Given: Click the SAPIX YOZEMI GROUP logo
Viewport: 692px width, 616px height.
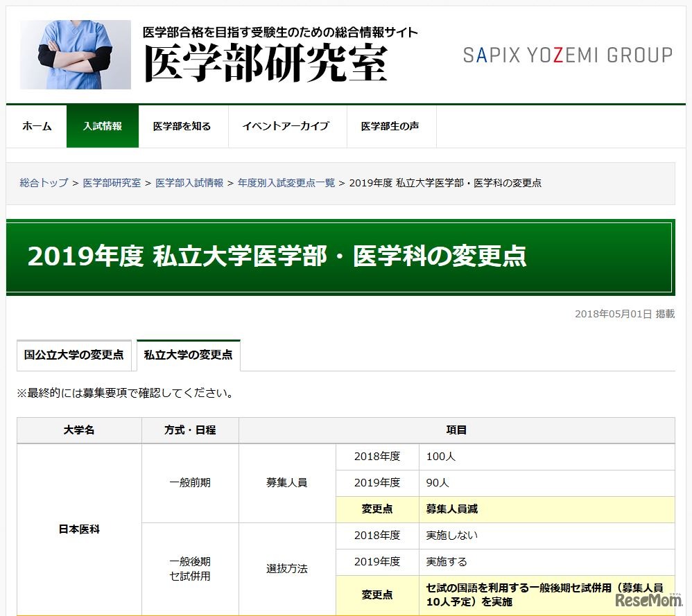Looking at the screenshot, I should tap(567, 55).
